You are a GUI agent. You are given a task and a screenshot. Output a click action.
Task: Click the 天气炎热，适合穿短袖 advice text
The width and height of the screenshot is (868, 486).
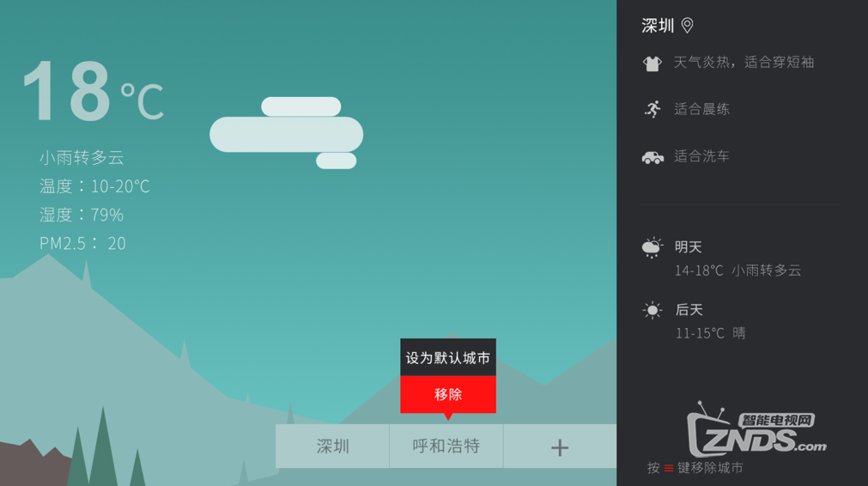point(744,62)
